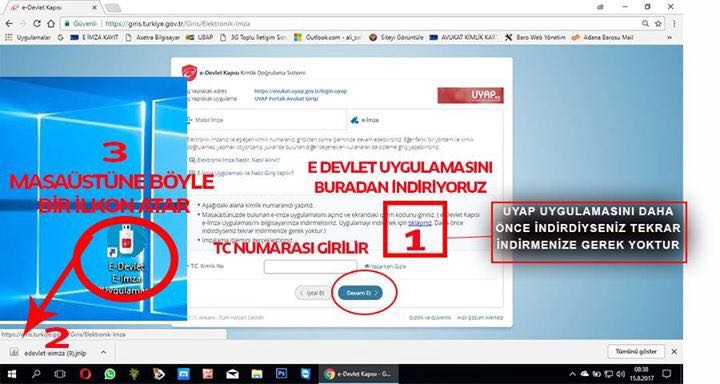Launch Opera from the taskbar
The image size is (720, 384).
(x=85, y=374)
